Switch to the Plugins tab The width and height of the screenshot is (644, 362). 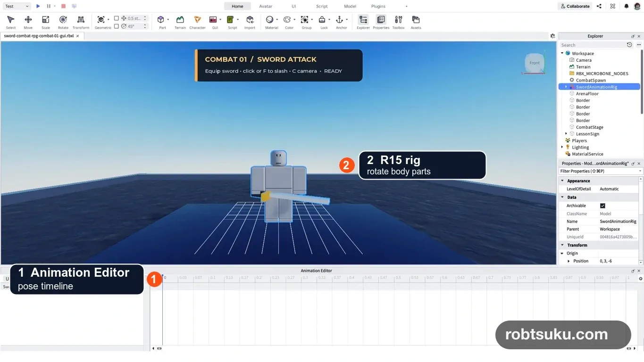[378, 6]
